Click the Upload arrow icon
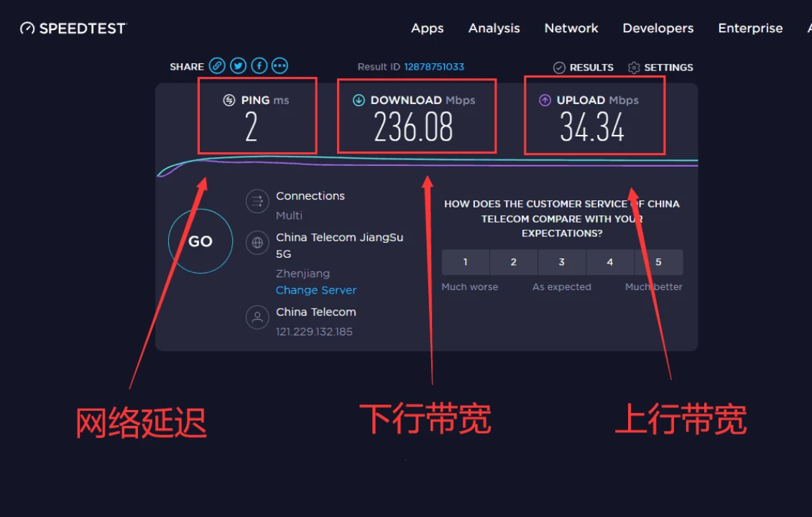The height and width of the screenshot is (517, 812). [545, 101]
